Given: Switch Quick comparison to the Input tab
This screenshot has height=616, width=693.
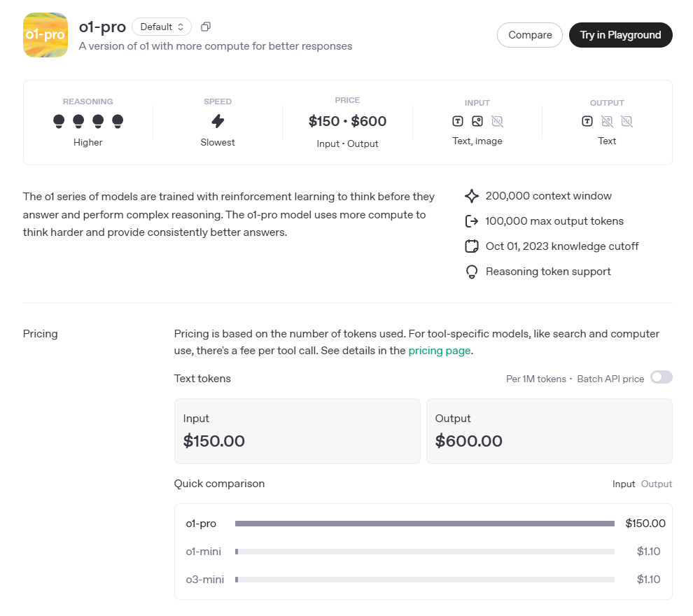Looking at the screenshot, I should tap(624, 484).
